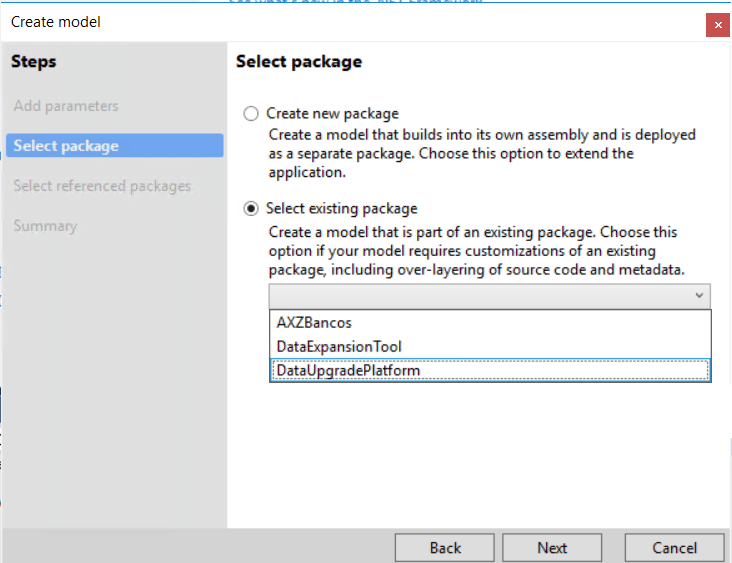The width and height of the screenshot is (732, 563).
Task: Select DataUpgradePlatform from the package list
Action: (x=348, y=371)
